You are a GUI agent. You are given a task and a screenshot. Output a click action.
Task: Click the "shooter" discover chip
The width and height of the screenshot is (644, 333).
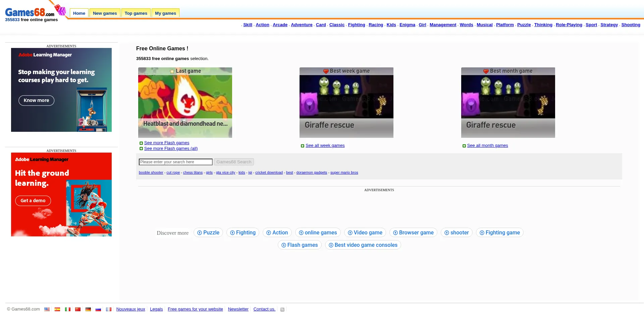[457, 233]
